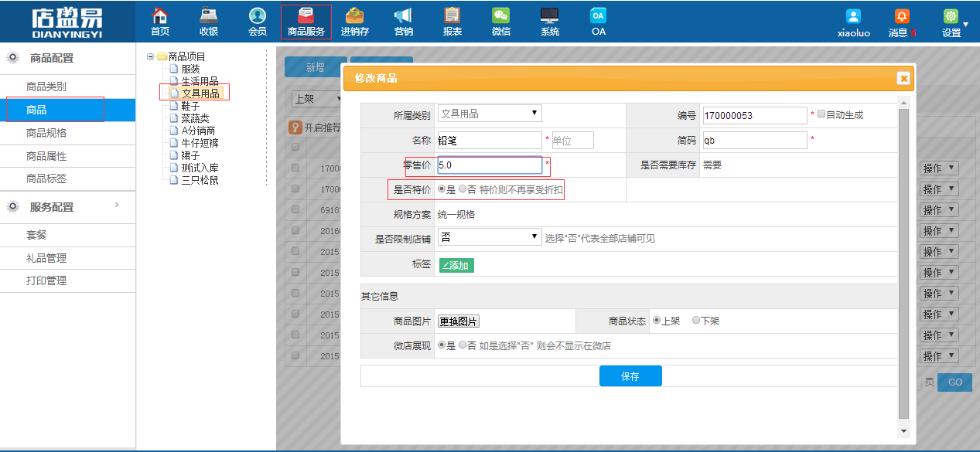This screenshot has width=980, height=452.
Task: Open the 所属类别 dropdown showing 文具用品
Action: click(490, 114)
